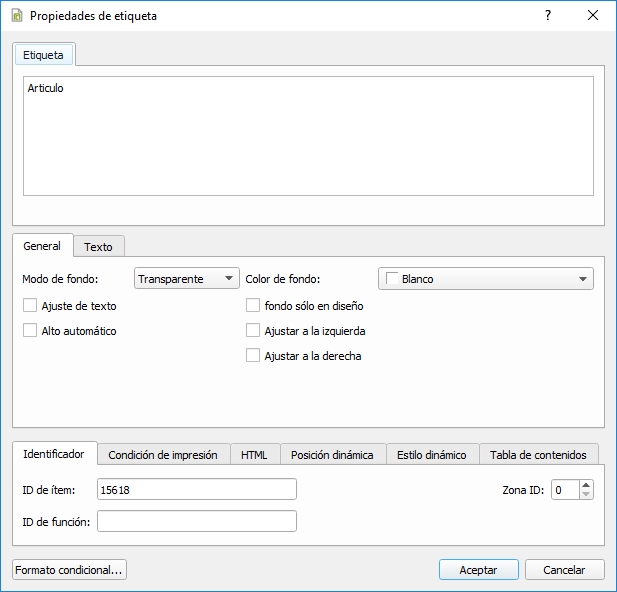Toggle the Alto automático checkbox
The height and width of the screenshot is (592, 617).
coord(30,331)
